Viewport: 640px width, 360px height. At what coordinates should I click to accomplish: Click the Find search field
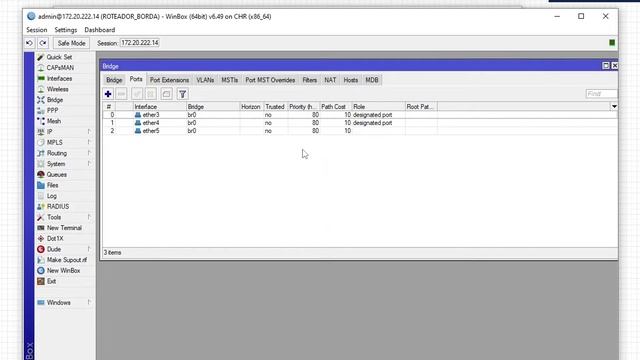601,94
